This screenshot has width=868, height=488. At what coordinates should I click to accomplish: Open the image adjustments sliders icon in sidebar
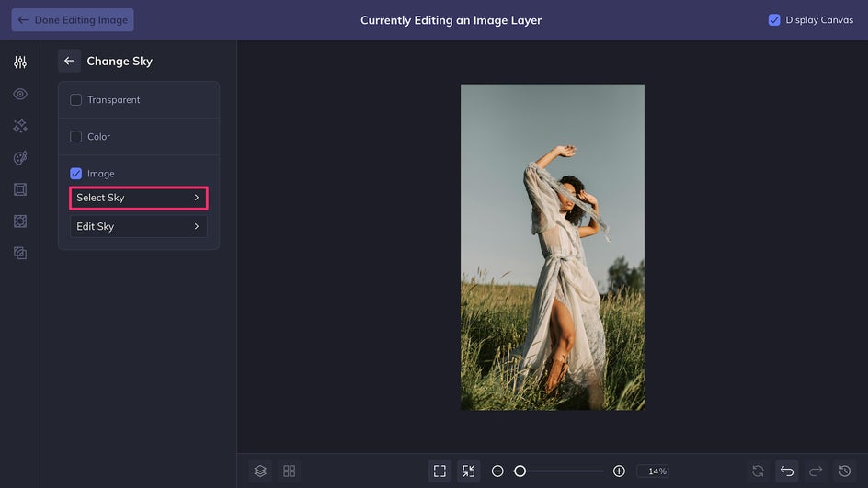pos(20,62)
